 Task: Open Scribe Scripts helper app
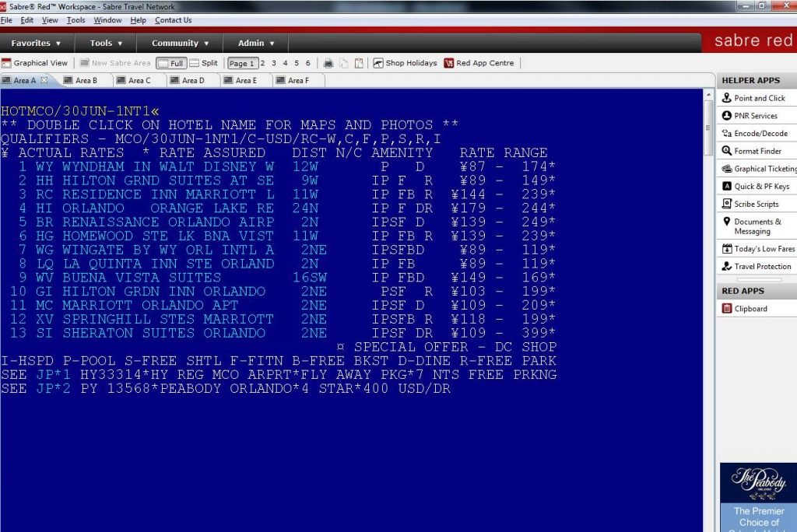[x=751, y=204]
